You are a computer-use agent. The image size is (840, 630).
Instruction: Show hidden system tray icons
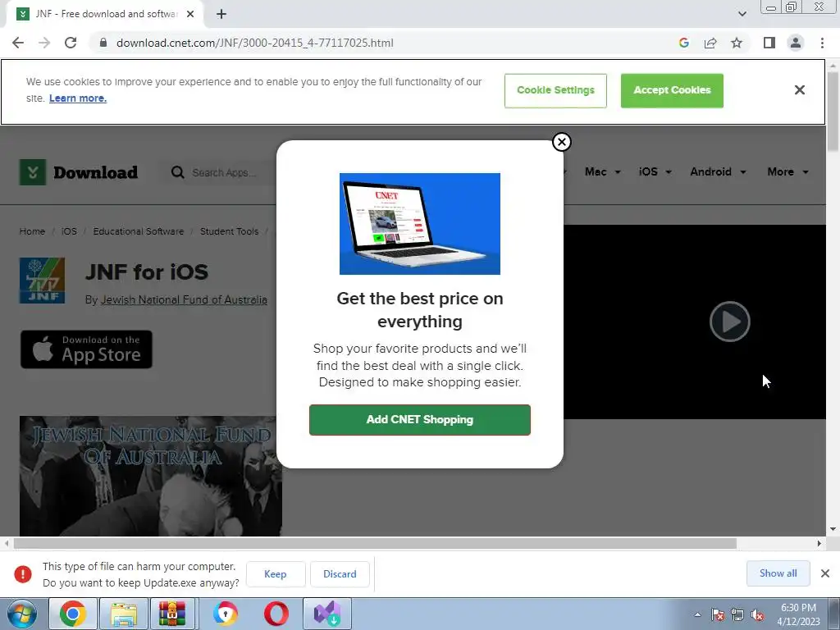tap(697, 614)
